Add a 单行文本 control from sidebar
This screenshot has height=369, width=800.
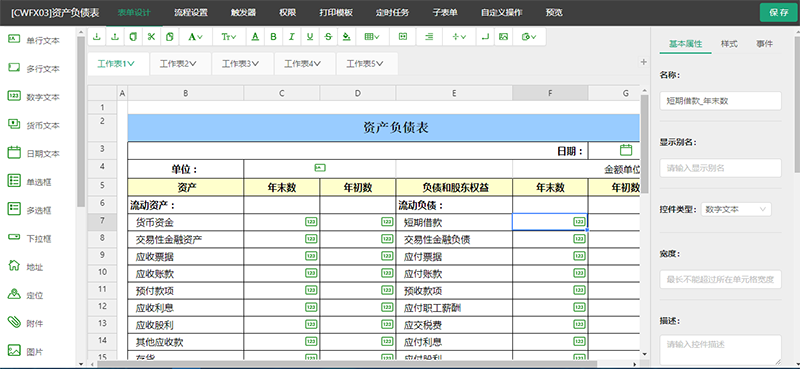point(34,40)
